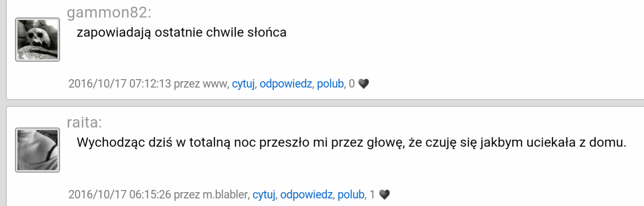Click 'odpowiedz' on gammon82's post

coord(286,84)
